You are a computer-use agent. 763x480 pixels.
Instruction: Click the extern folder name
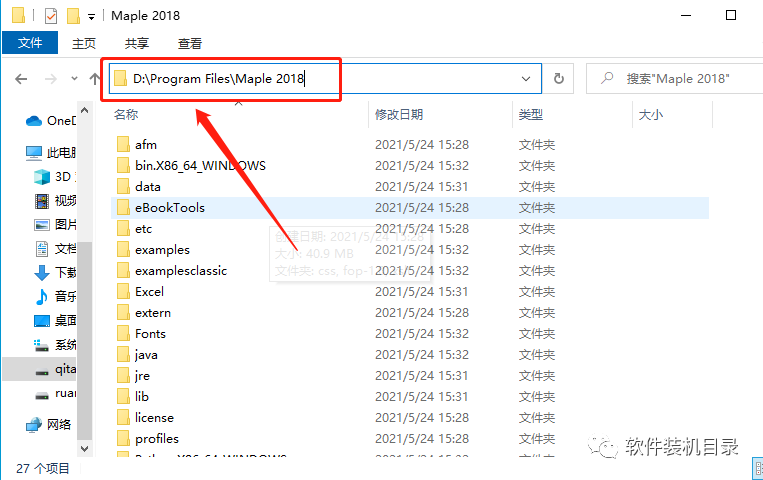tap(153, 313)
